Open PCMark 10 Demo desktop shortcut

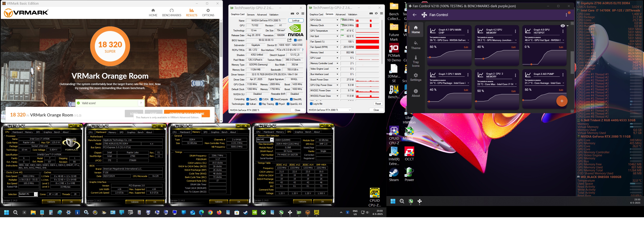pyautogui.click(x=394, y=52)
